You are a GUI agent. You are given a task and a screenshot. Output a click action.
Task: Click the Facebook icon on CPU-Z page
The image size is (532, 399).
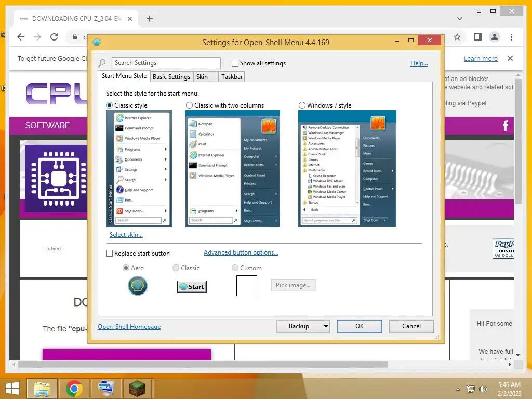click(x=505, y=126)
